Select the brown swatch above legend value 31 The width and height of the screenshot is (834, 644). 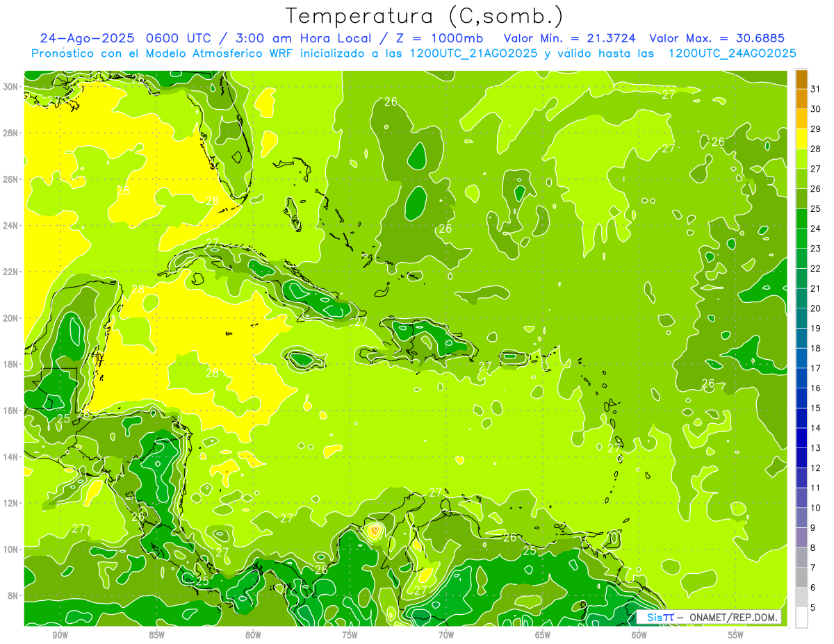tap(801, 80)
